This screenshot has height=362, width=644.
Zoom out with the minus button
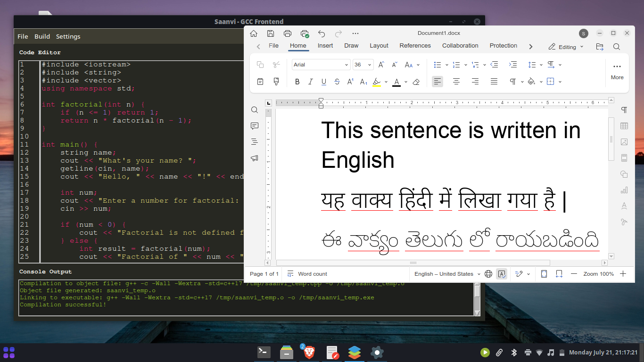pyautogui.click(x=574, y=274)
